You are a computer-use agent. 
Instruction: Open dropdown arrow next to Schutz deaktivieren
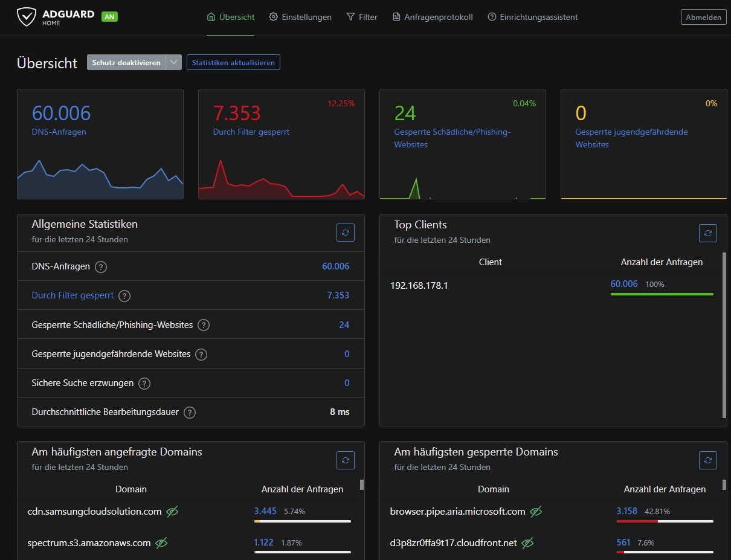click(174, 62)
